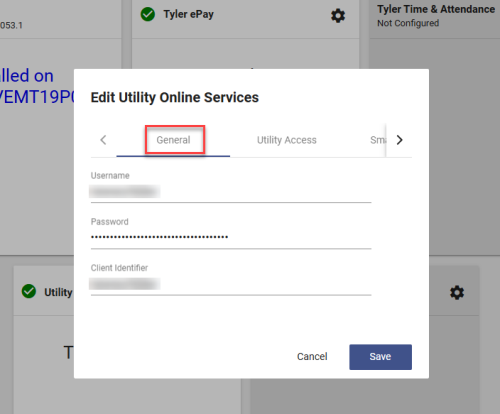Open the partially visible Sm tab
The height and width of the screenshot is (414, 500).
378,140
